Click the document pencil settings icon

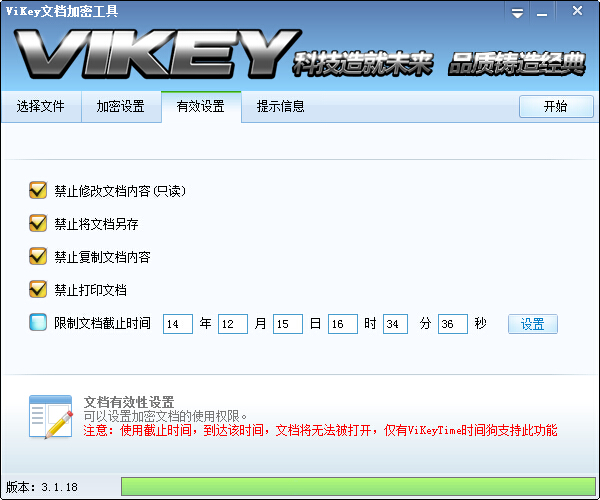(51, 417)
